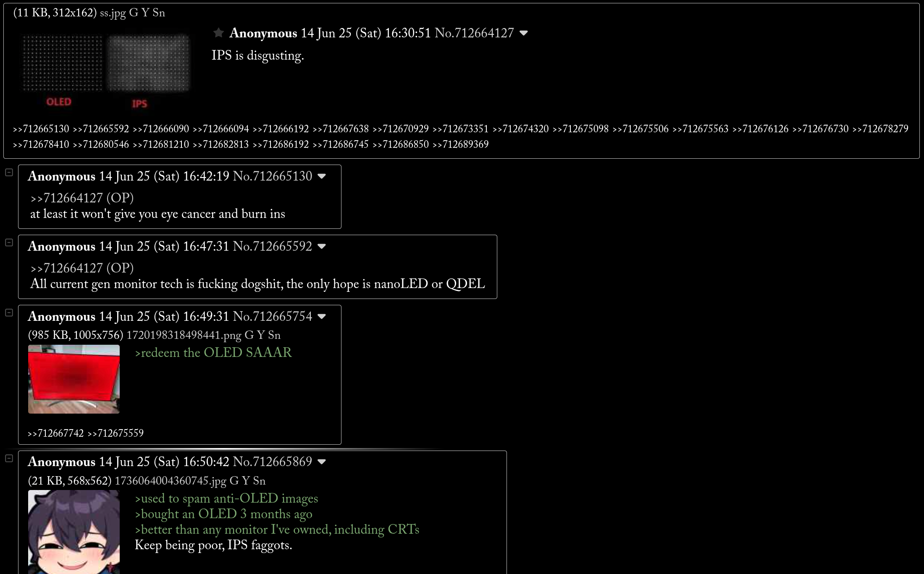Collapse the reply No.712665869 with the minus box
This screenshot has height=574, width=924.
pyautogui.click(x=9, y=458)
